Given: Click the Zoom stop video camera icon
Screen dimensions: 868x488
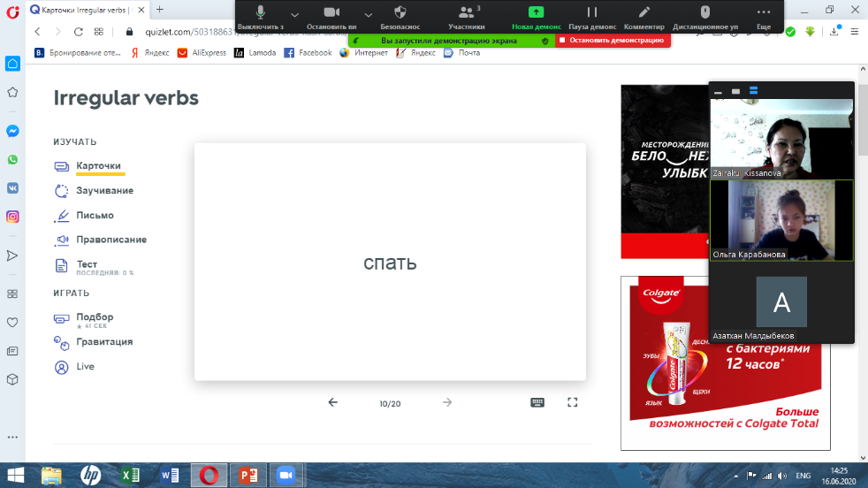Looking at the screenshot, I should point(332,12).
